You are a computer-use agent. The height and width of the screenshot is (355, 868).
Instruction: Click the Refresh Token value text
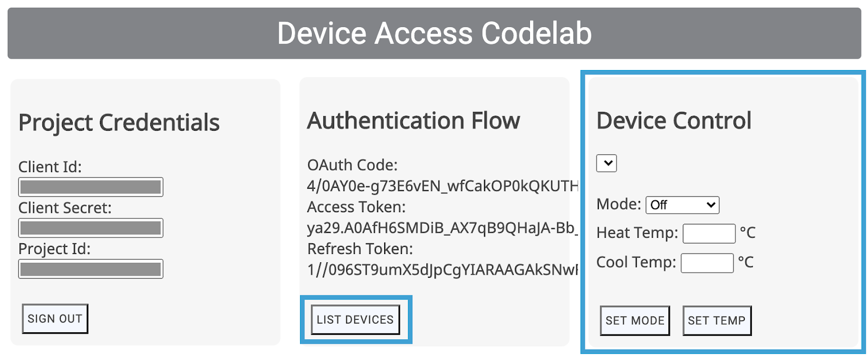click(x=442, y=270)
